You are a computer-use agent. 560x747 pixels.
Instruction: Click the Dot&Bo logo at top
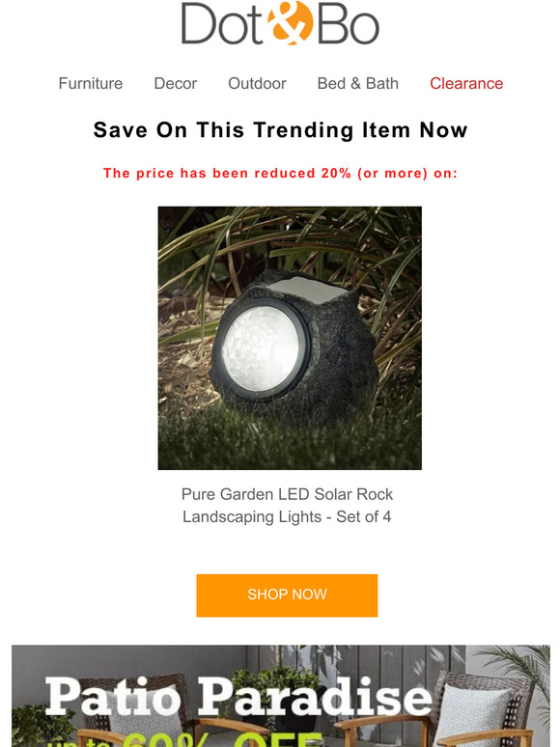280,23
